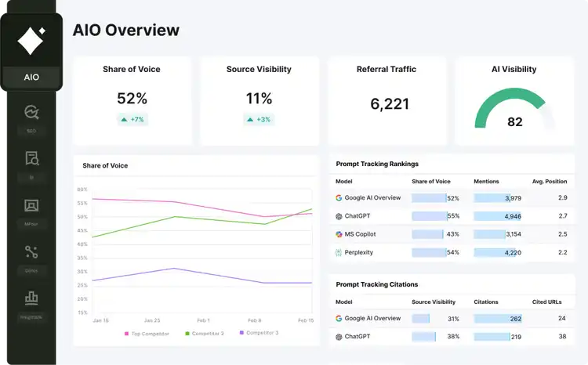Click the AI Visibility gauge showing 82

[514, 109]
